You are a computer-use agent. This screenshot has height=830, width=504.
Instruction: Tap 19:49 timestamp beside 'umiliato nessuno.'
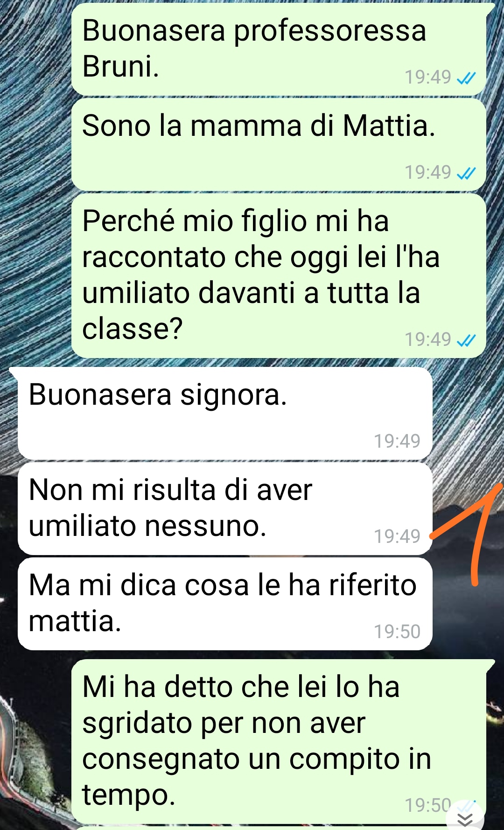coord(397,536)
